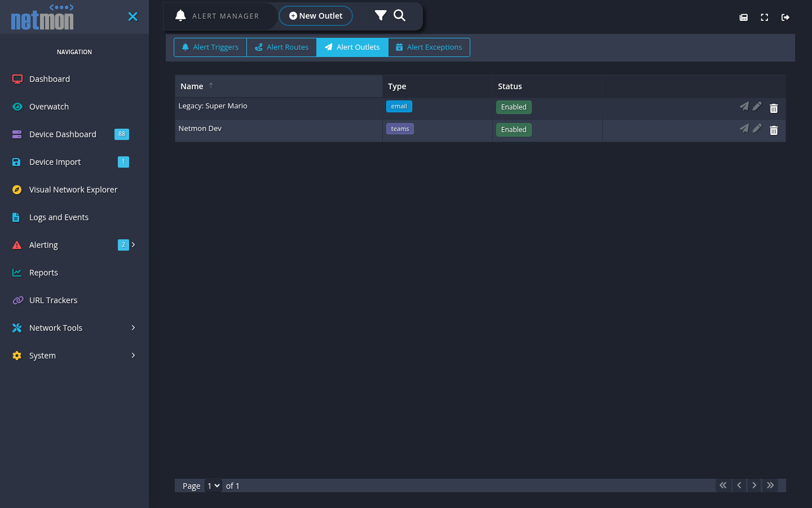
Task: Click the Visual Network Explorer compass icon
Action: [x=17, y=190]
